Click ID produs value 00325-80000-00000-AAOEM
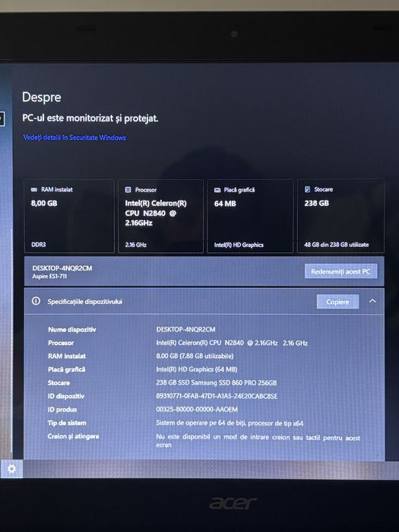The width and height of the screenshot is (399, 532). 197,409
